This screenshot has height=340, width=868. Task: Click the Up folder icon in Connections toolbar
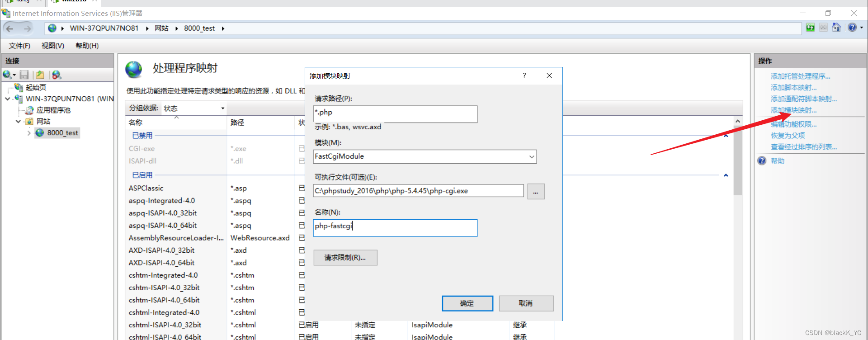pyautogui.click(x=40, y=75)
